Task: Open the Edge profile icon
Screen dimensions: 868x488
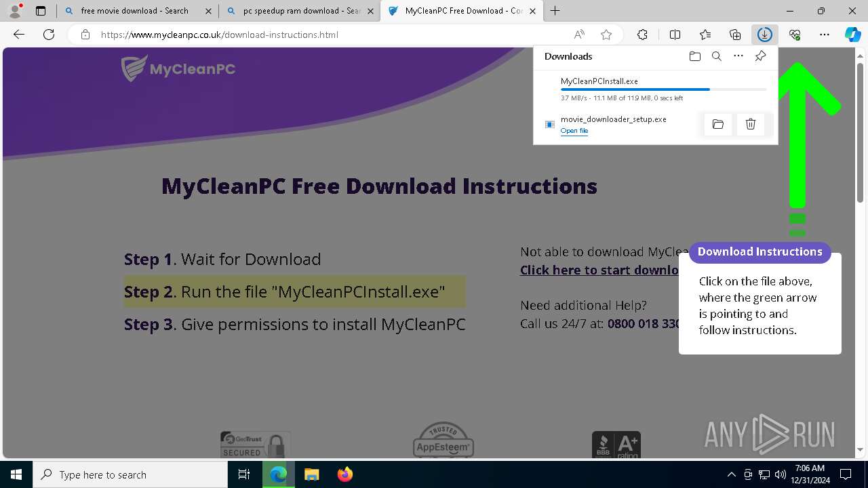Action: 15,11
